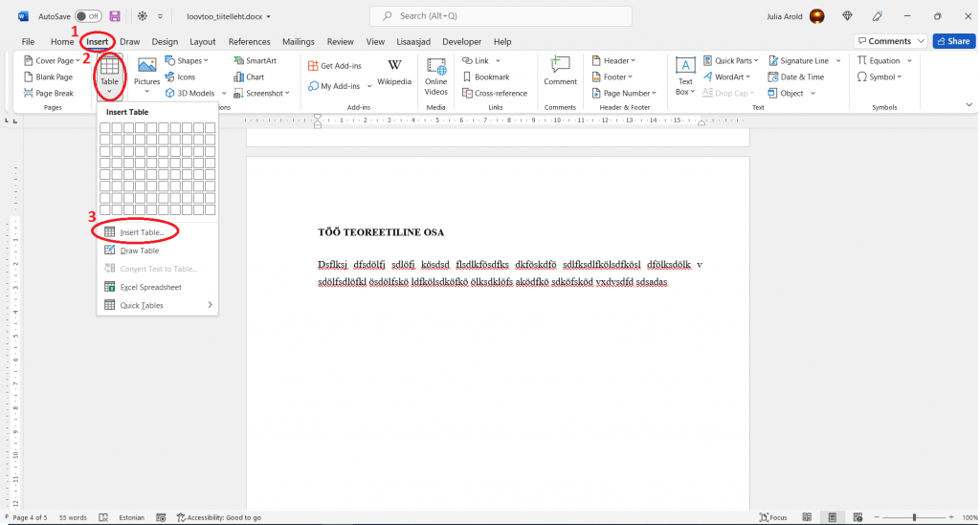The image size is (980, 525).
Task: Switch to the Design tab
Action: point(165,42)
